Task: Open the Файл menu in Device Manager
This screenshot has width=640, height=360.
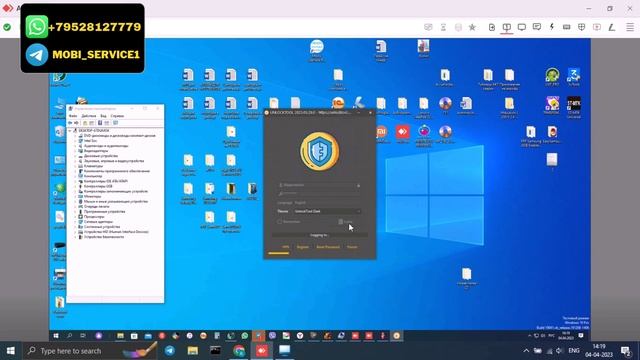Action: (73, 116)
